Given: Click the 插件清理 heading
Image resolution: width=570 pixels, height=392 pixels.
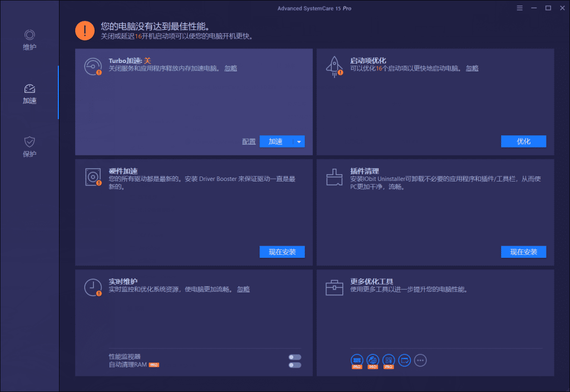Looking at the screenshot, I should [x=365, y=171].
